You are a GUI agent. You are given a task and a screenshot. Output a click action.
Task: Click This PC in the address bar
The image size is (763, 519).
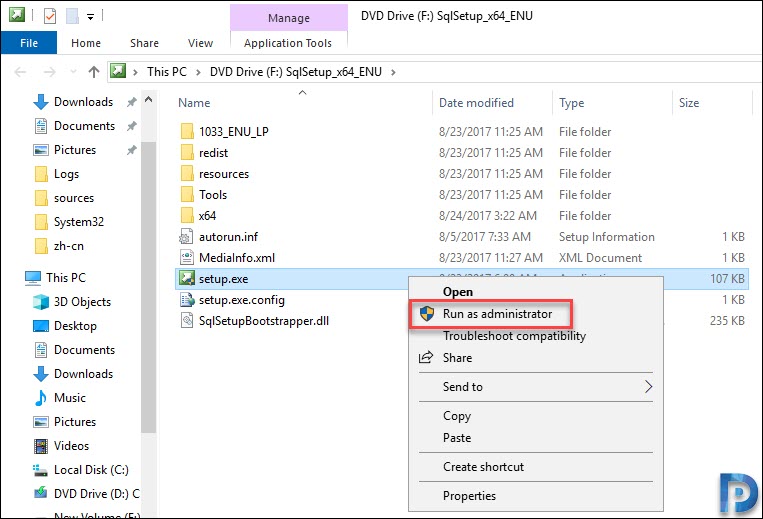coord(166,72)
